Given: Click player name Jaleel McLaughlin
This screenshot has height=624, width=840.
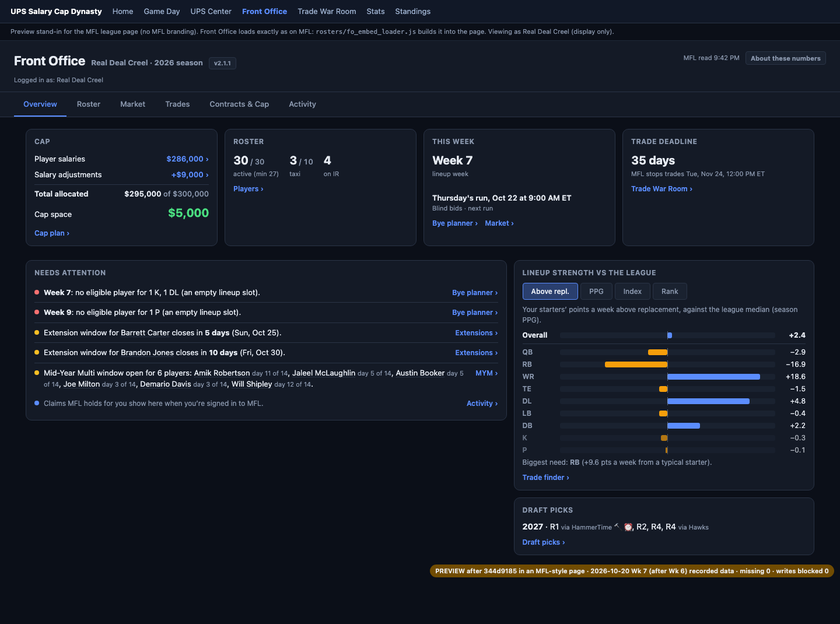Looking at the screenshot, I should 324,373.
